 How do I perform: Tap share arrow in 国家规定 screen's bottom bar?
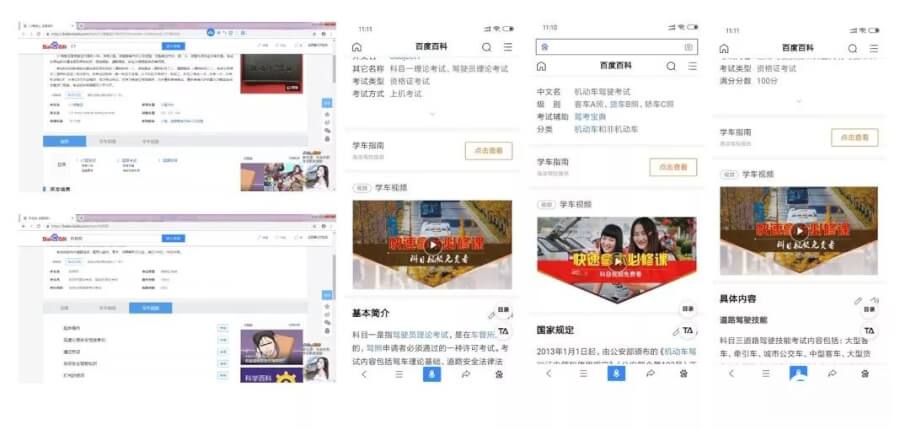click(650, 373)
